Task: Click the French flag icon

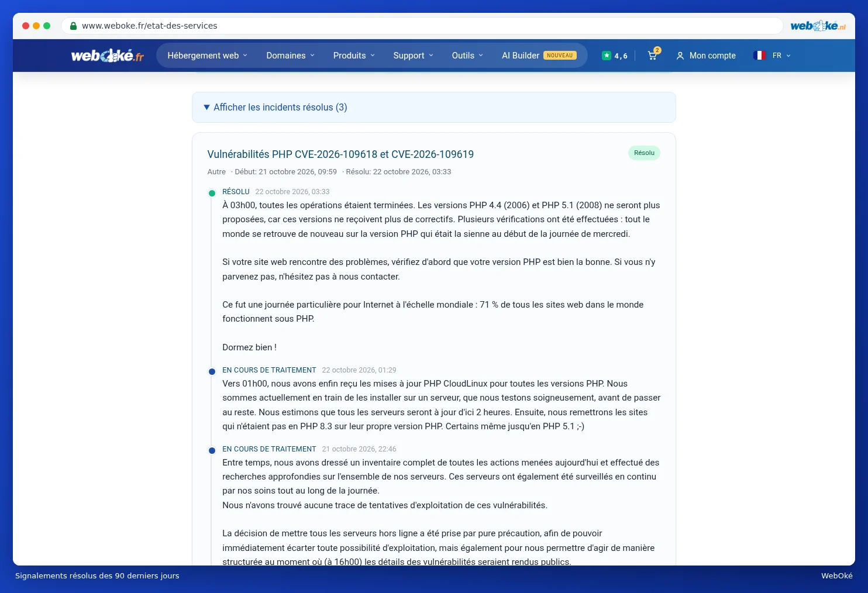Action: [x=760, y=56]
